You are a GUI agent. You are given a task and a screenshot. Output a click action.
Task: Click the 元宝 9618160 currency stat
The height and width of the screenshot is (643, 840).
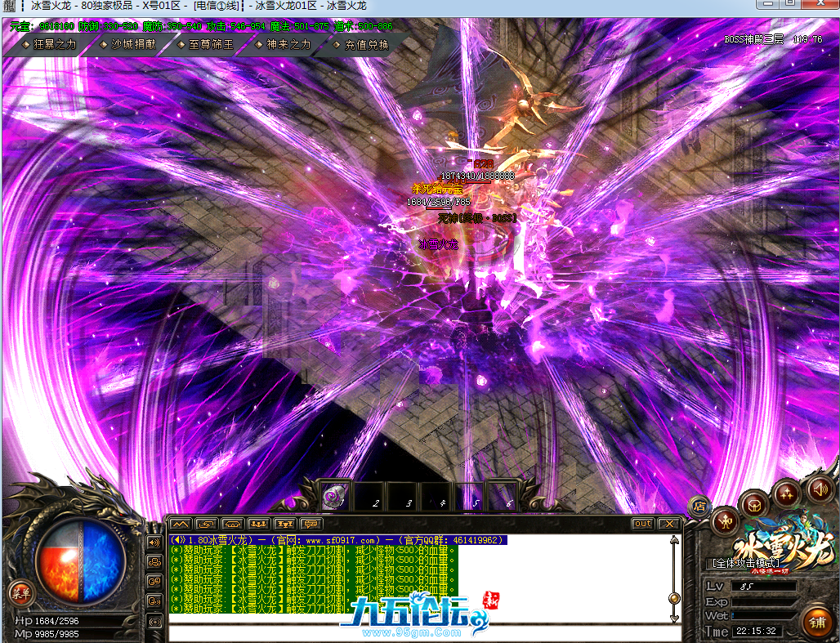pyautogui.click(x=42, y=26)
